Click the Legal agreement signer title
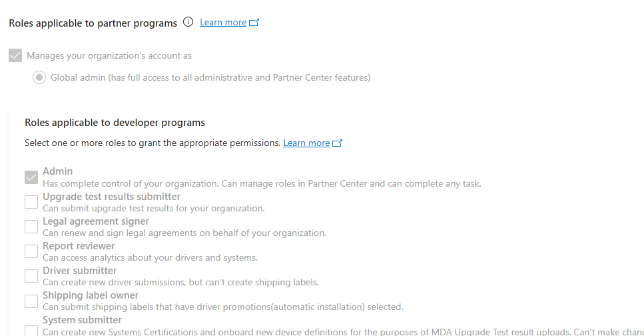The width and height of the screenshot is (644, 336). 96,221
